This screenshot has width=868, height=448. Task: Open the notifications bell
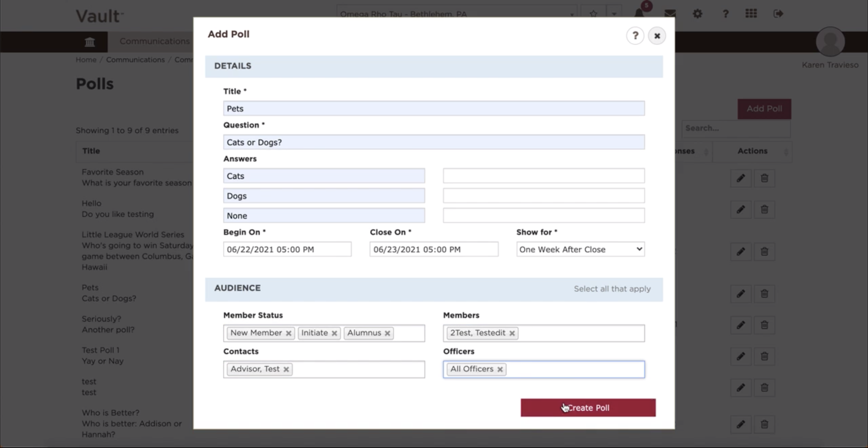coord(639,13)
